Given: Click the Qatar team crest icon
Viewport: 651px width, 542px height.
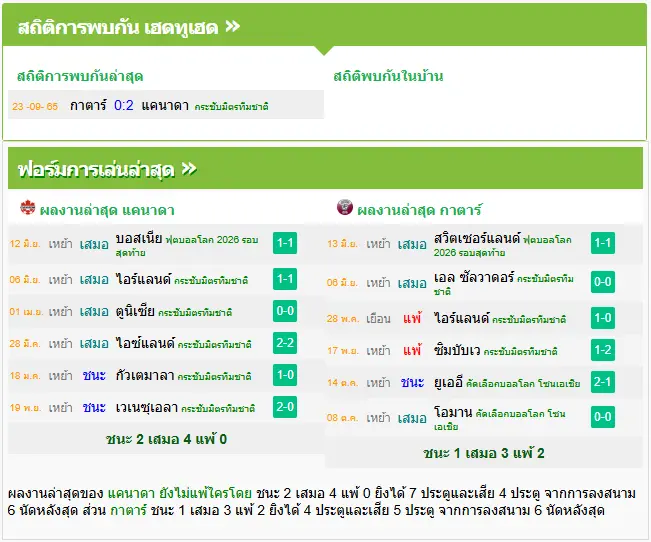Looking at the screenshot, I should 345,207.
